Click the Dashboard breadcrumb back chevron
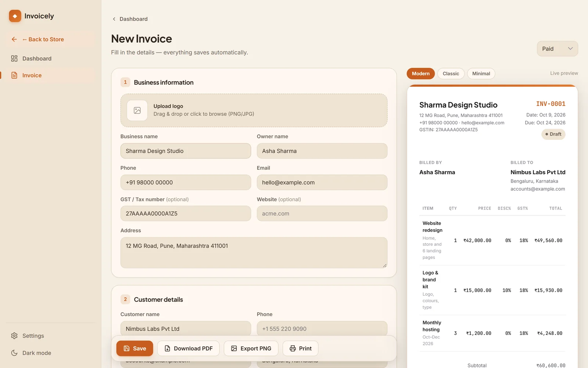The height and width of the screenshot is (368, 588). coord(114,19)
